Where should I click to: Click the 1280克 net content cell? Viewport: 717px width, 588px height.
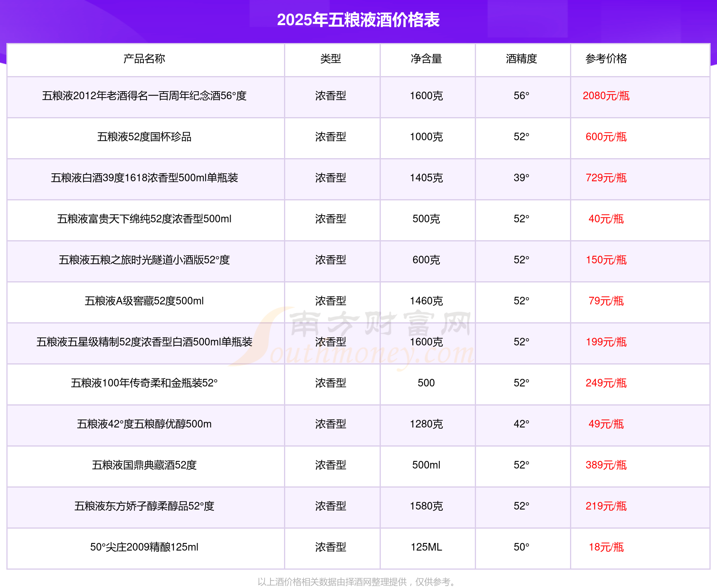(x=426, y=424)
